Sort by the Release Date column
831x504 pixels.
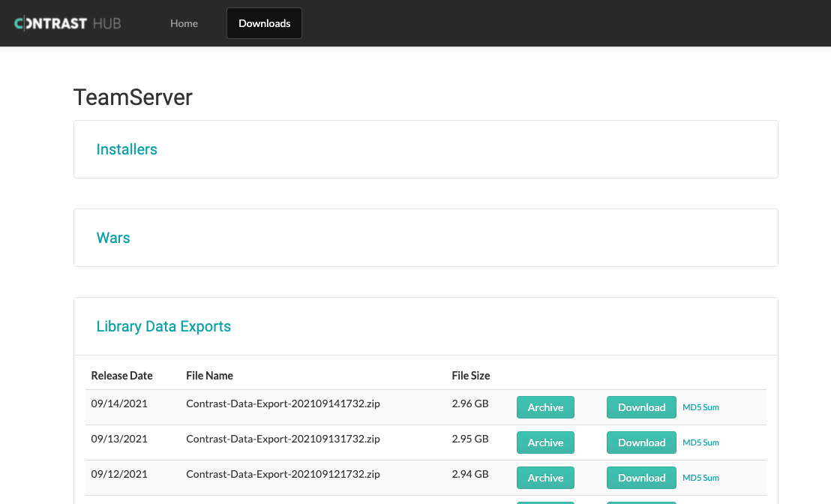(122, 375)
